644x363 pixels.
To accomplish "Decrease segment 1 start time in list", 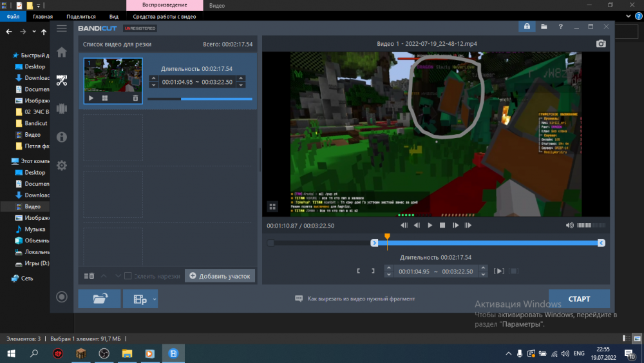I will (154, 85).
